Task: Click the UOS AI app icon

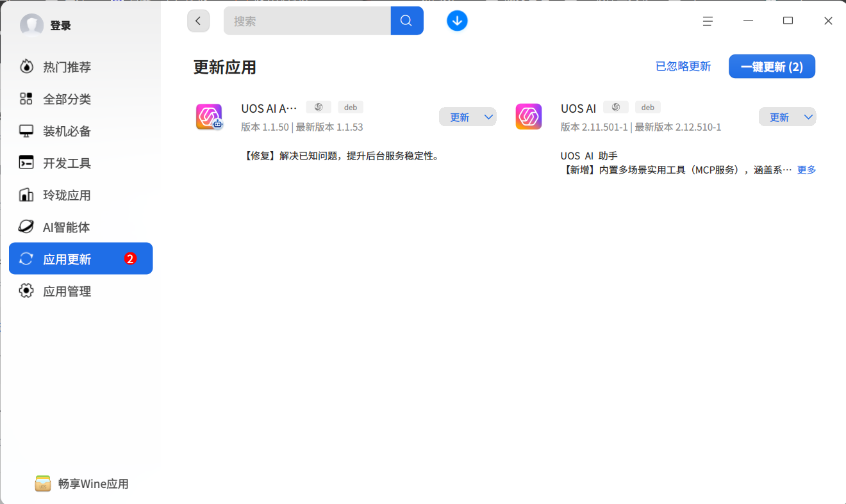Action: pyautogui.click(x=529, y=117)
